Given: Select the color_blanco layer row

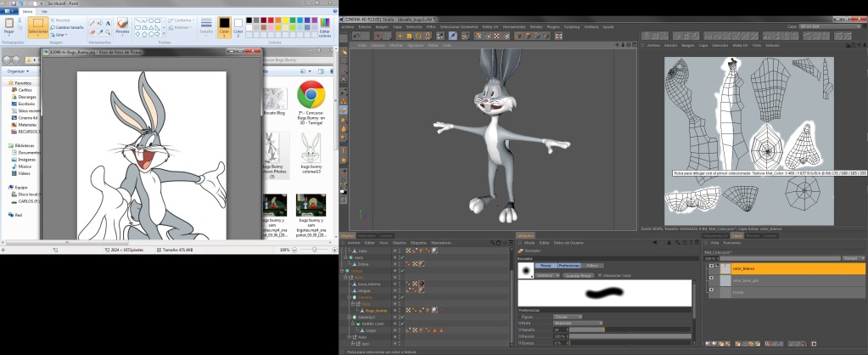Looking at the screenshot, I should tap(787, 268).
